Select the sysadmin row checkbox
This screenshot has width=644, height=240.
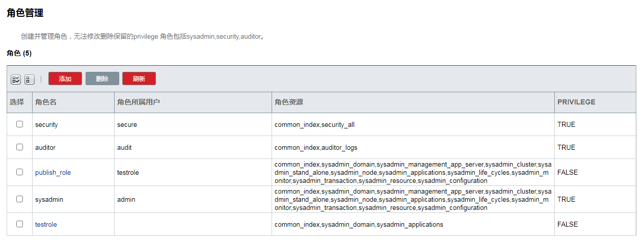[20, 199]
